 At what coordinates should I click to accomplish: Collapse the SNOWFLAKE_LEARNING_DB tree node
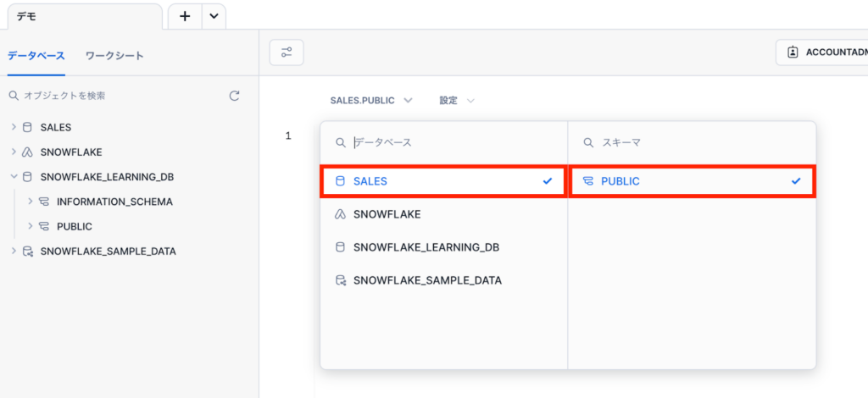(x=14, y=177)
